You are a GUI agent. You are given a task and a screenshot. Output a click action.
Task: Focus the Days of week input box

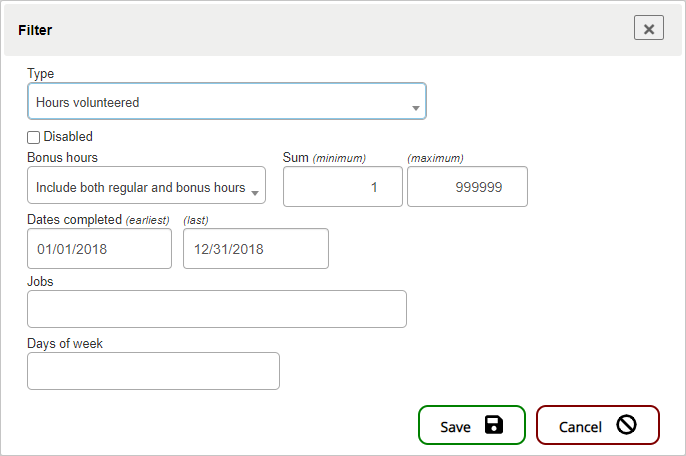[x=153, y=371]
